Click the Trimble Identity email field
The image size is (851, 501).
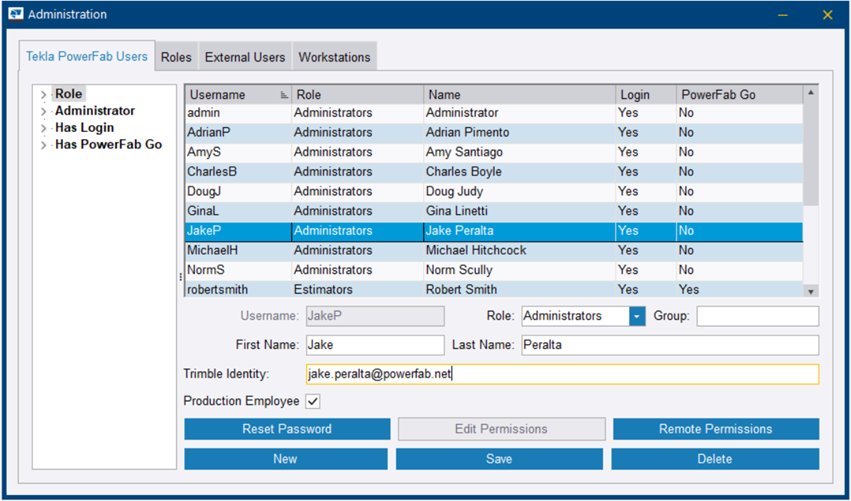562,374
